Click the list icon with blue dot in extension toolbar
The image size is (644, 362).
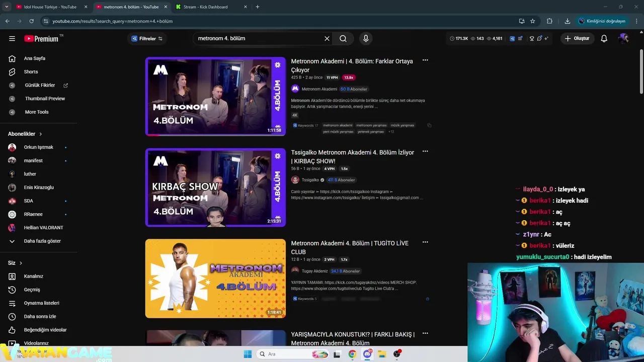[520, 39]
